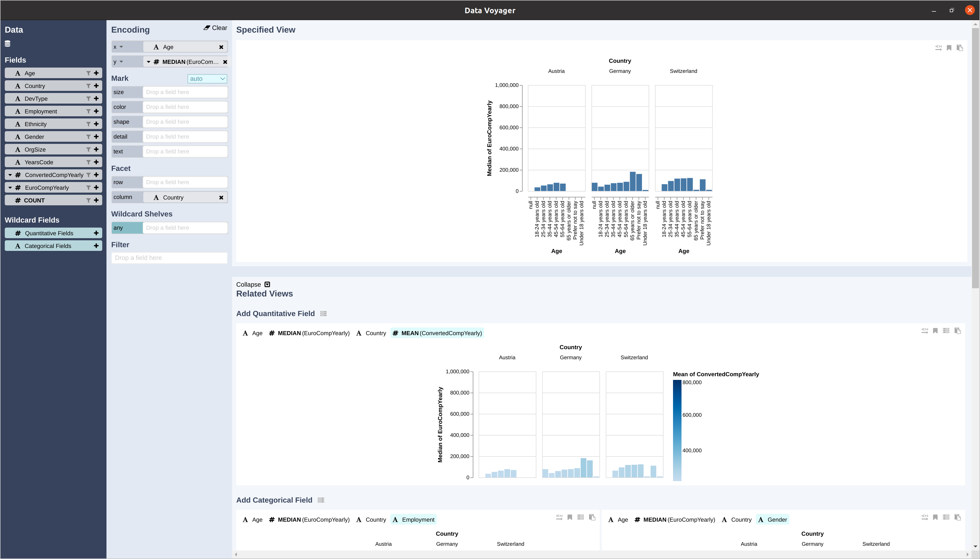Image resolution: width=980 pixels, height=559 pixels.
Task: Click the scroll down arrow at bottom right
Action: click(975, 546)
